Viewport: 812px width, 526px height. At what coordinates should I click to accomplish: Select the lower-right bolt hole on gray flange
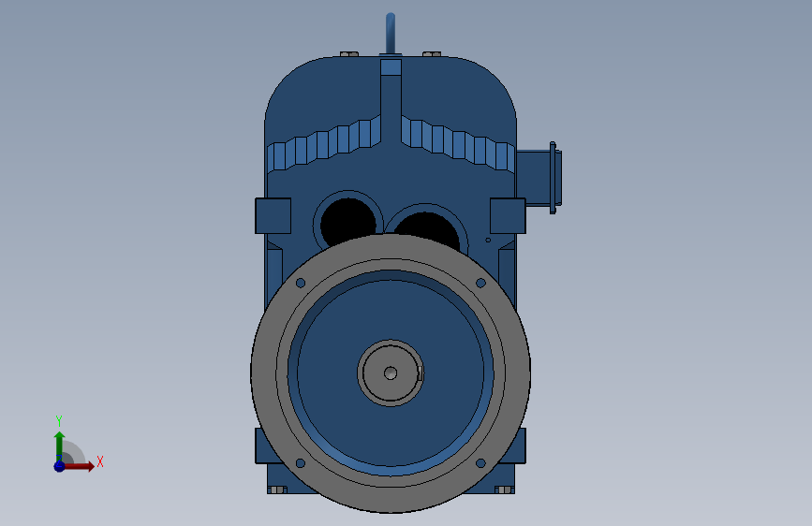click(x=480, y=463)
